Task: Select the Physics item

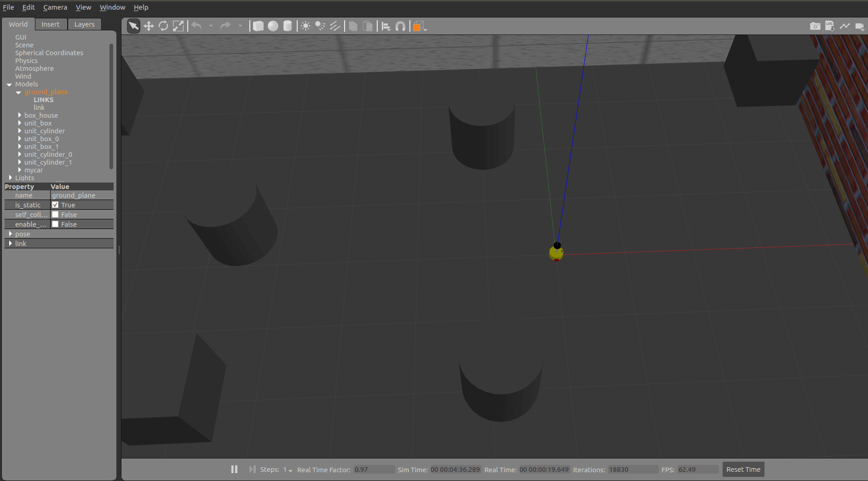Action: 26,61
